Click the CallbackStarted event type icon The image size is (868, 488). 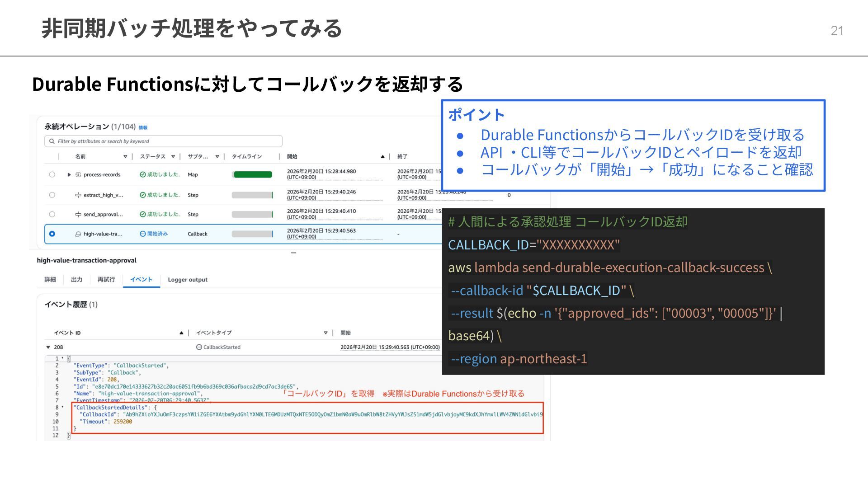[x=199, y=347]
